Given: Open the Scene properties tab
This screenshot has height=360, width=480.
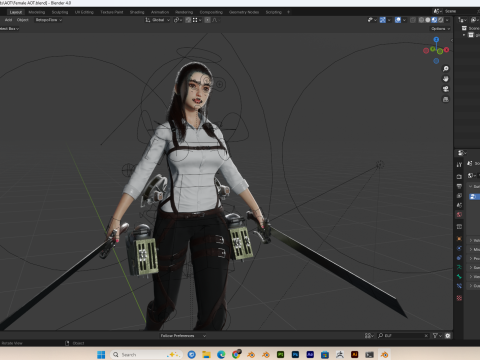Looking at the screenshot, I should (x=459, y=205).
